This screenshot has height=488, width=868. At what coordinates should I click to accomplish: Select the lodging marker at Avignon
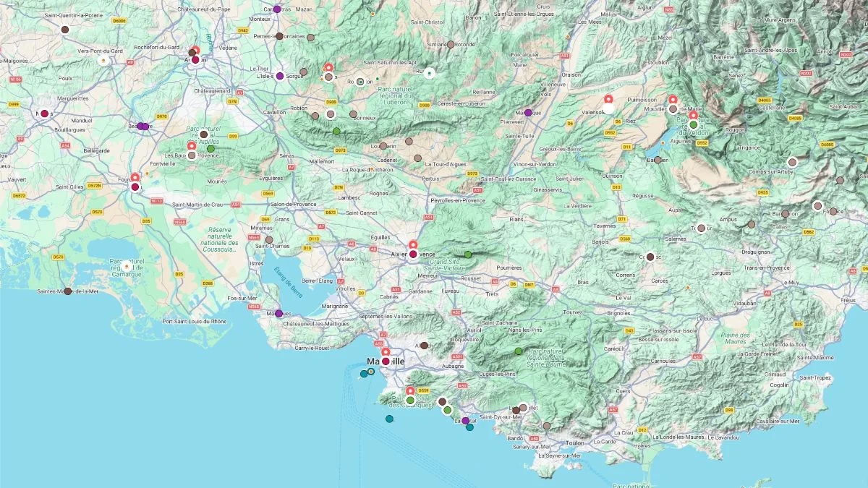pyautogui.click(x=196, y=49)
